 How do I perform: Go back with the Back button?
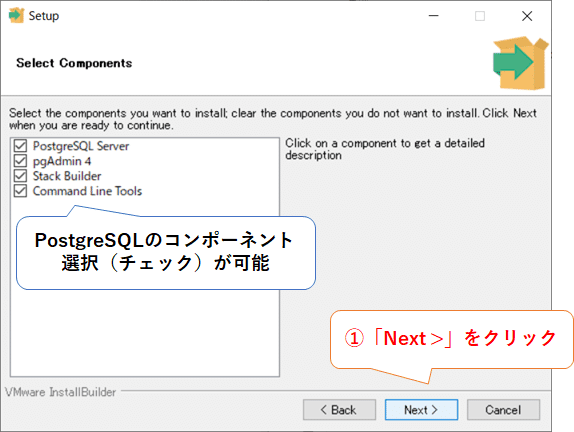coord(339,410)
